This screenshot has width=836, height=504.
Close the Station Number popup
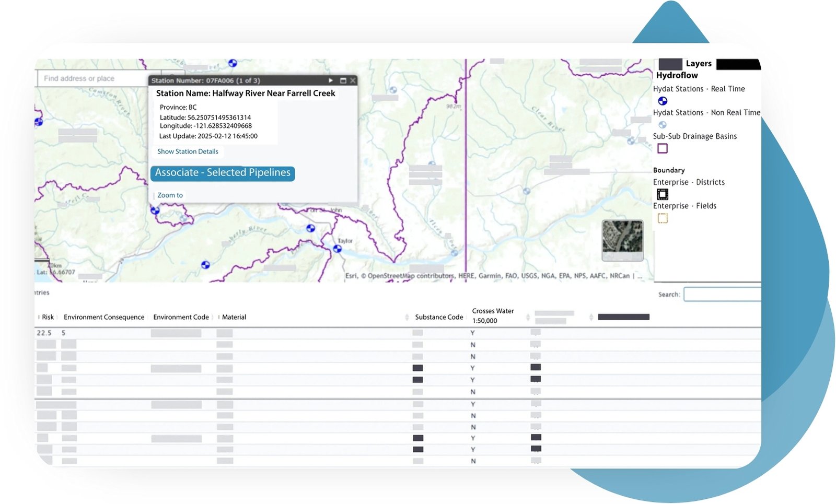pyautogui.click(x=353, y=80)
